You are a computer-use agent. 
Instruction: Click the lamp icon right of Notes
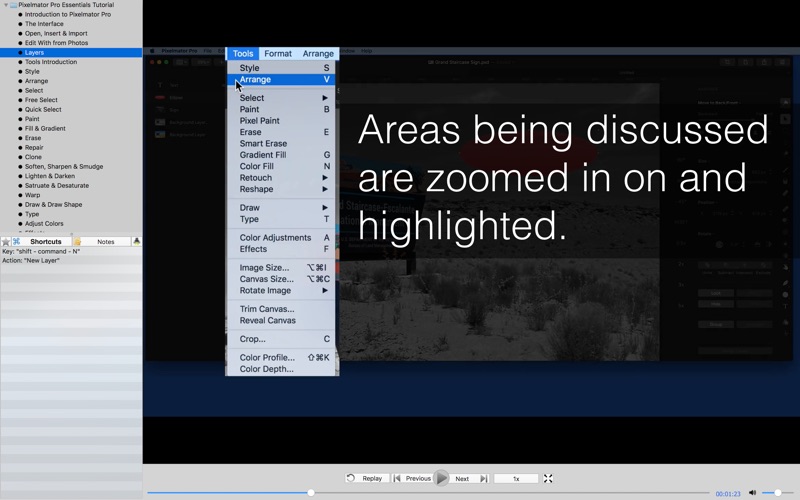pos(137,241)
